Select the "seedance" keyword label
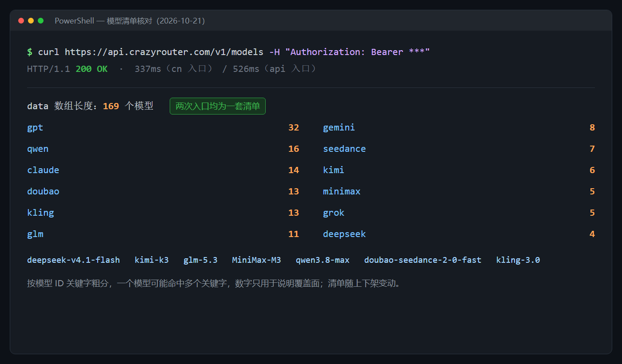The width and height of the screenshot is (622, 364). pos(344,149)
